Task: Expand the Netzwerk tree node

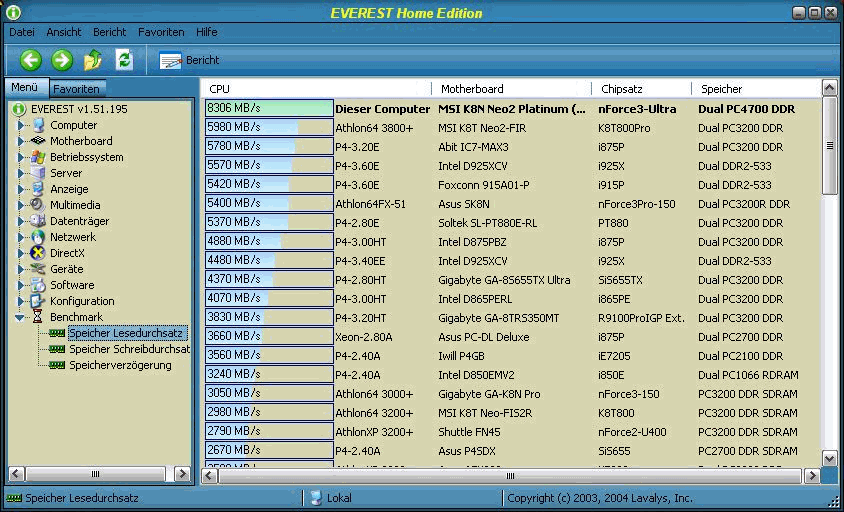Action: [21, 237]
